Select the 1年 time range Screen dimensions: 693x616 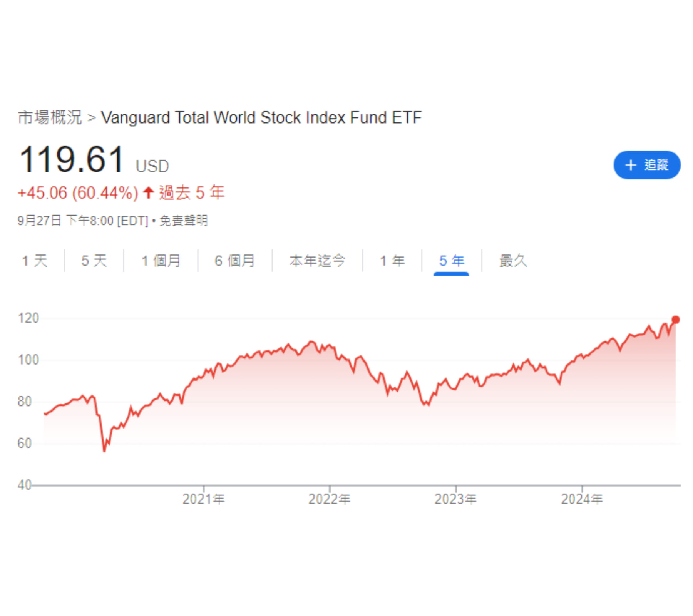click(x=392, y=260)
